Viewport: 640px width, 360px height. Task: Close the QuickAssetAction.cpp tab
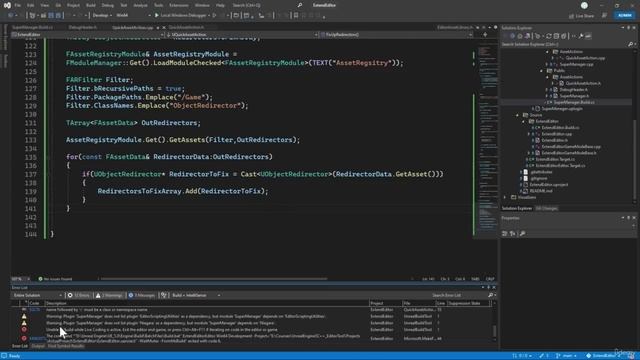coord(164,27)
